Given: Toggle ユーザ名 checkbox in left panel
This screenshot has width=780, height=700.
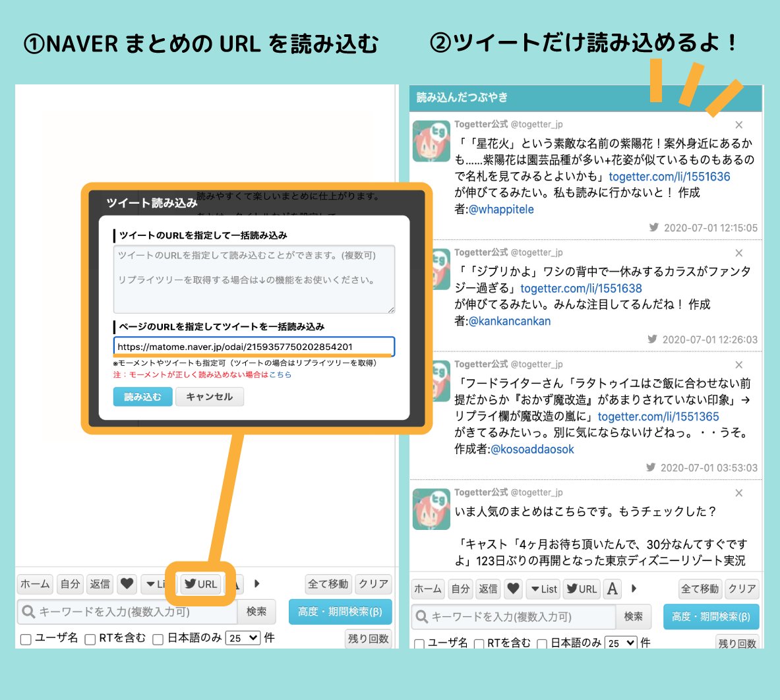Looking at the screenshot, I should pos(26,639).
